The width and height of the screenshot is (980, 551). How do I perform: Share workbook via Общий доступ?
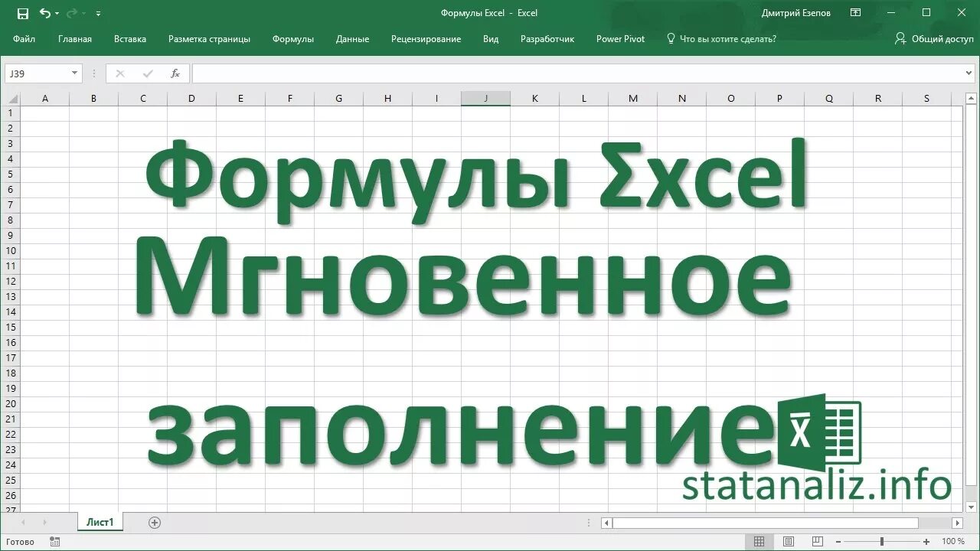click(934, 39)
